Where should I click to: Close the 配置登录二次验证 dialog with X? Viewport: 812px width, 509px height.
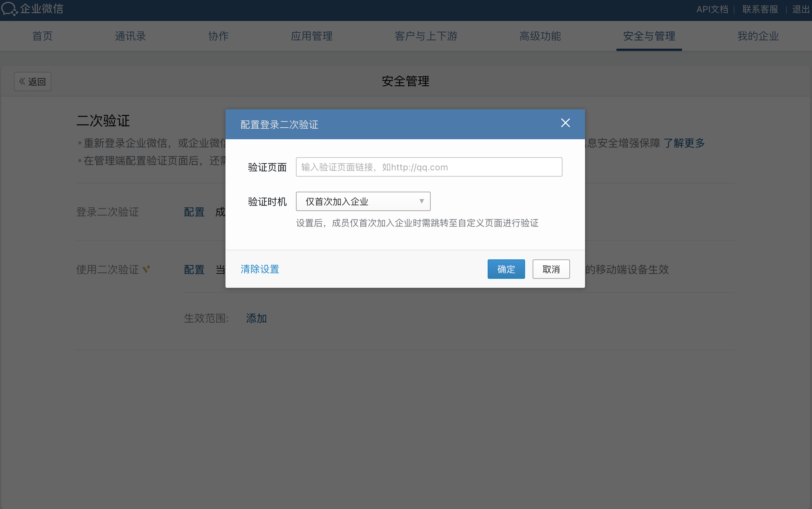tap(565, 123)
